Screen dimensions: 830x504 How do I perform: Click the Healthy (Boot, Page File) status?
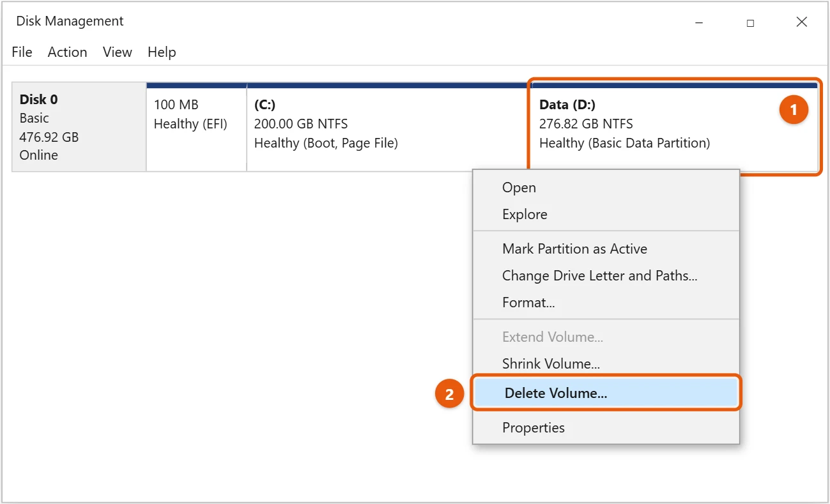(x=326, y=143)
